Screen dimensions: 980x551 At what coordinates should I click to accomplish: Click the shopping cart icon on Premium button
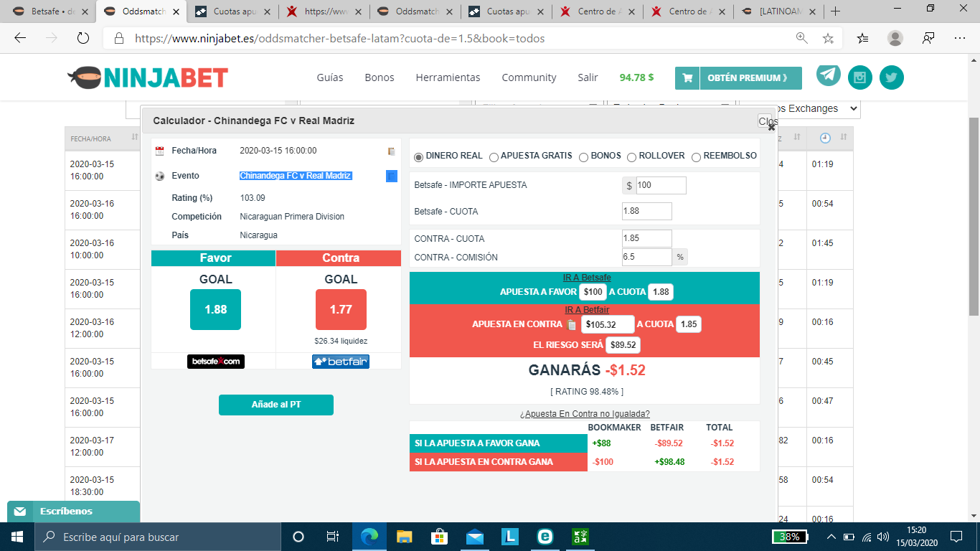click(x=687, y=78)
